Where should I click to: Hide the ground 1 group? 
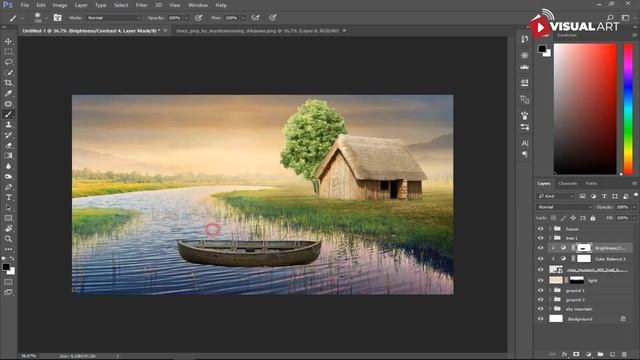tap(541, 291)
